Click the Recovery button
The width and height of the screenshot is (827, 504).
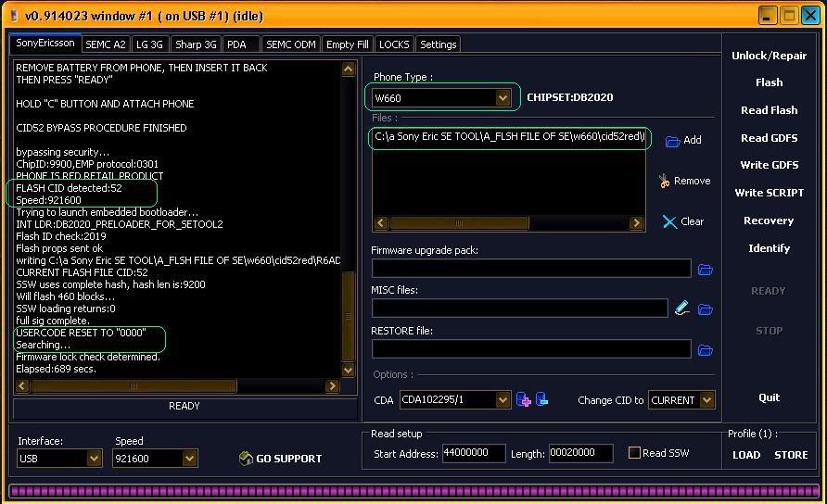point(769,220)
